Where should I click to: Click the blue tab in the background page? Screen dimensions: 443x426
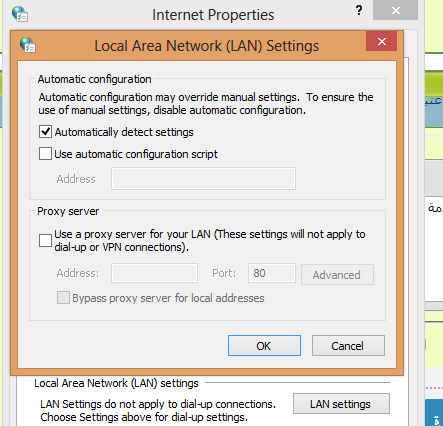click(434, 413)
